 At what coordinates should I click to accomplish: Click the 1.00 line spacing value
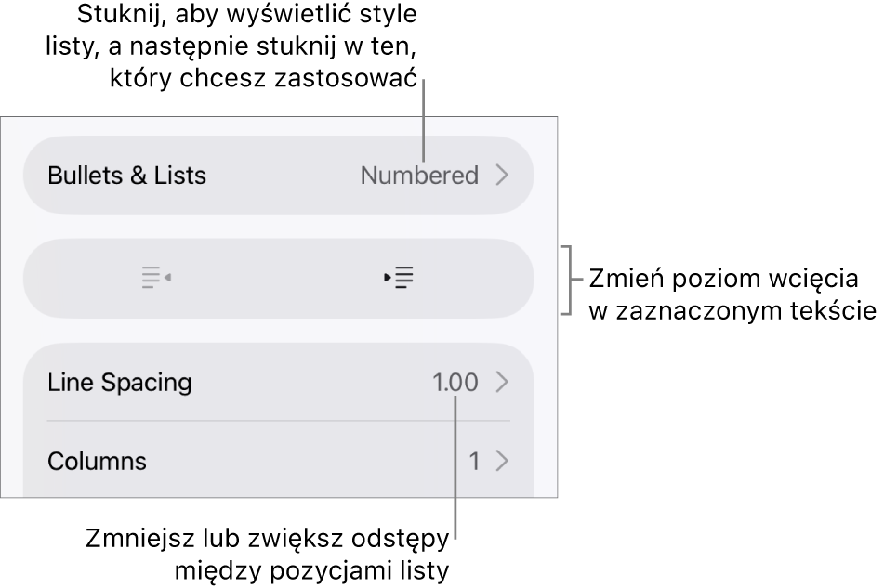pyautogui.click(x=455, y=383)
